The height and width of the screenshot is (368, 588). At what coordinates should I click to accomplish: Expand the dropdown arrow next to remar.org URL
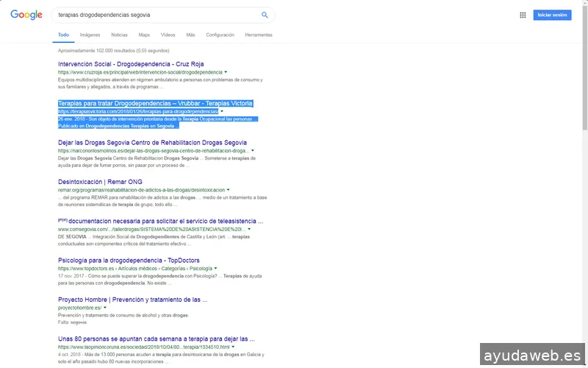[228, 190]
